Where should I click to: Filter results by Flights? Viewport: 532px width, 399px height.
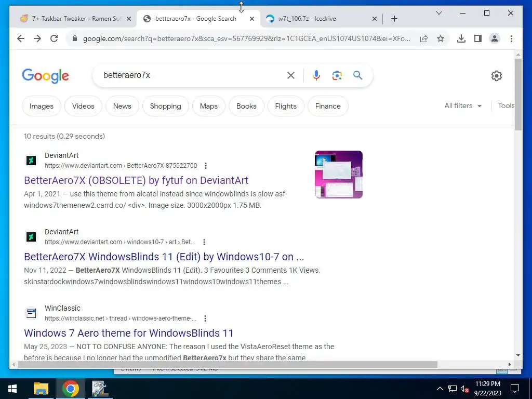point(286,106)
